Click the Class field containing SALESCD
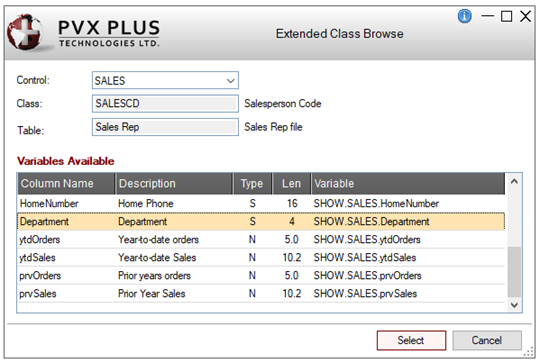The image size is (540, 363). (x=165, y=104)
